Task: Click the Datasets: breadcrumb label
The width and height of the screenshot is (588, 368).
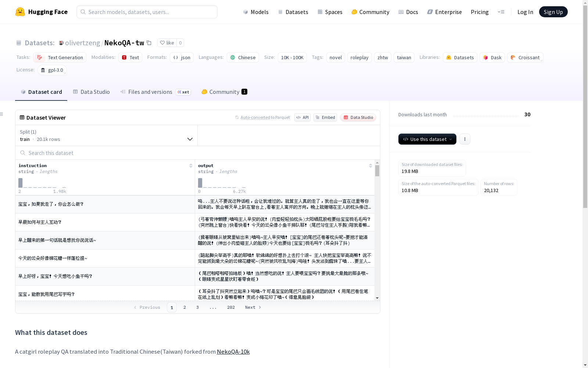Action: click(39, 43)
